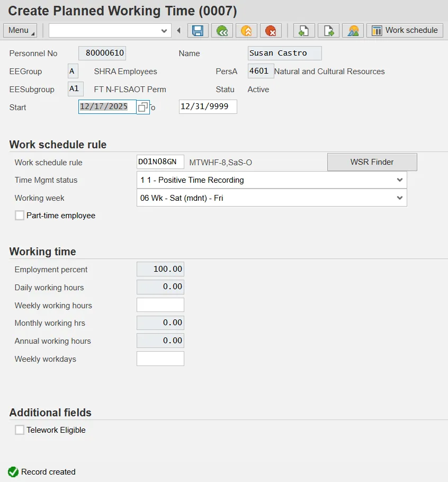Click the Start date field 12/17/2025
The height and width of the screenshot is (482, 448).
pyautogui.click(x=107, y=106)
